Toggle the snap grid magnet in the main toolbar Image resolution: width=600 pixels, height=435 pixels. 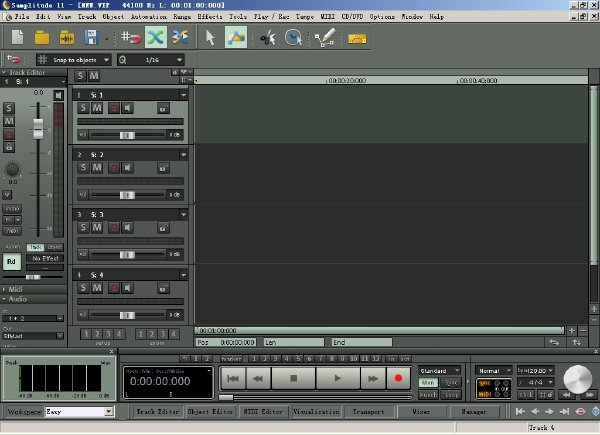[131, 37]
